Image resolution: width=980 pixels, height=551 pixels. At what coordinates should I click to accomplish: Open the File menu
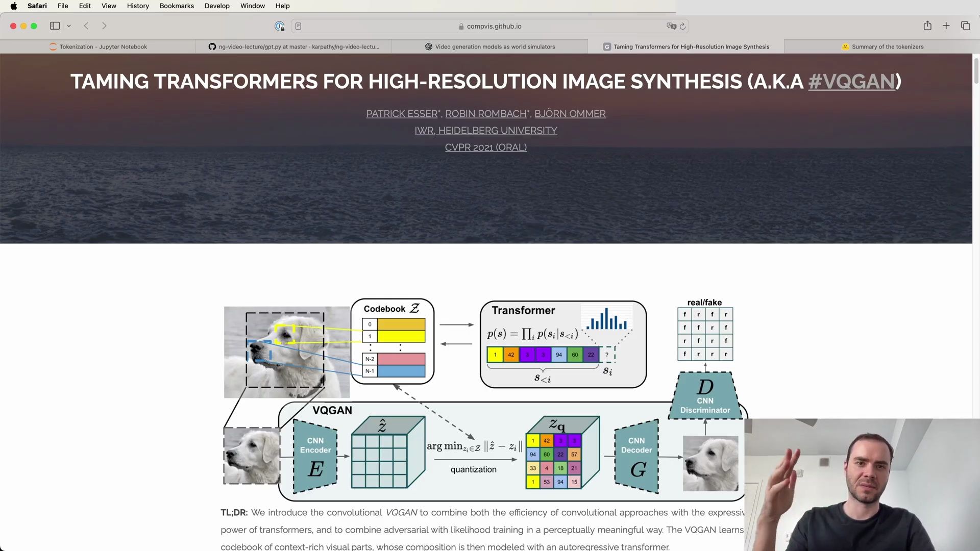(63, 6)
